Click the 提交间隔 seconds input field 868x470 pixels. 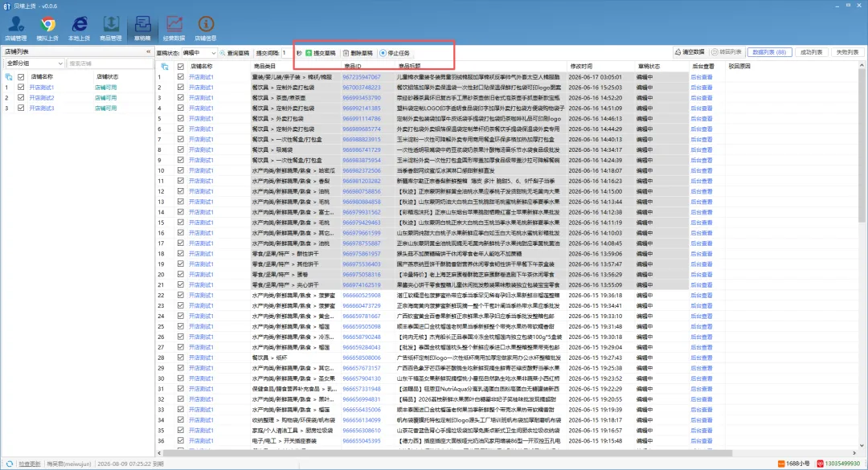tap(287, 53)
